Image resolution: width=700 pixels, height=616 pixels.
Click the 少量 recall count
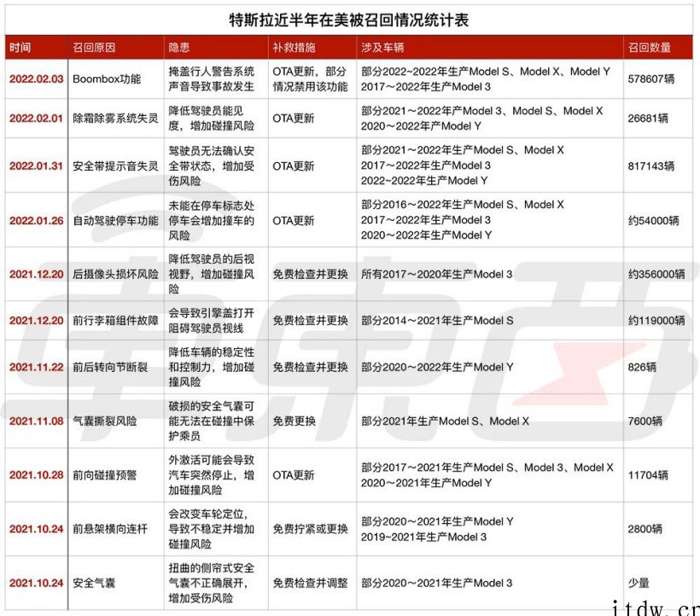coord(639,583)
